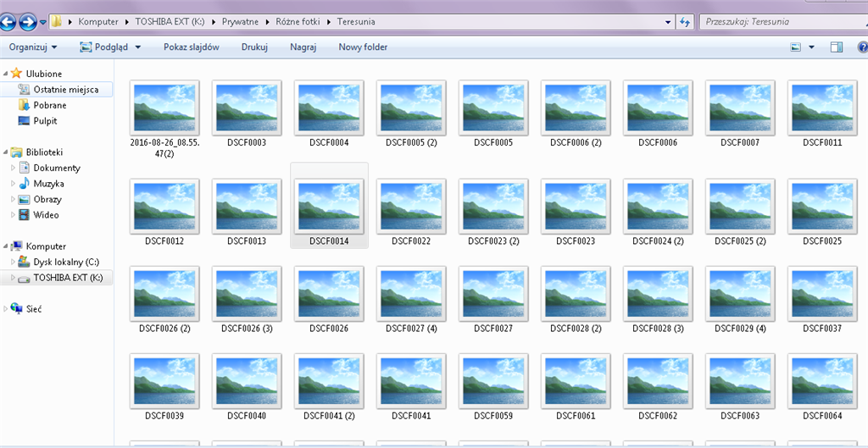868x448 pixels.
Task: Select the DSCF0026 (3) image thumbnail
Action: coord(247,294)
